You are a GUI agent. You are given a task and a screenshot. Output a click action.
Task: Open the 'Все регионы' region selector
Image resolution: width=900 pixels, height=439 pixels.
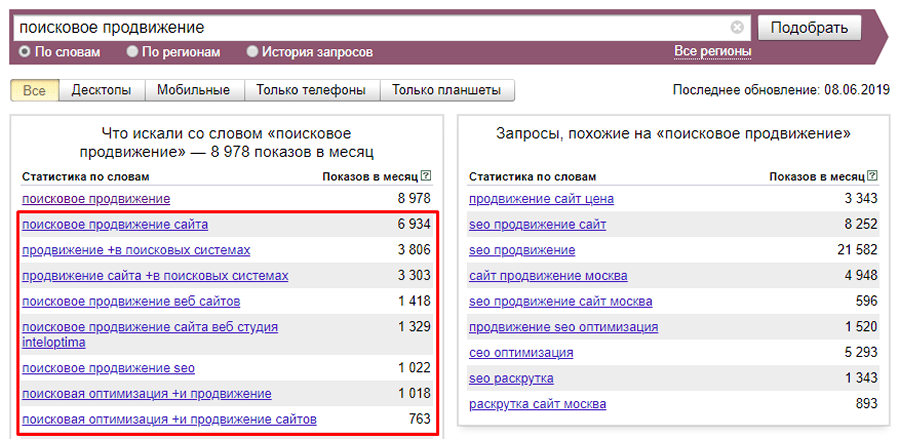click(x=712, y=51)
